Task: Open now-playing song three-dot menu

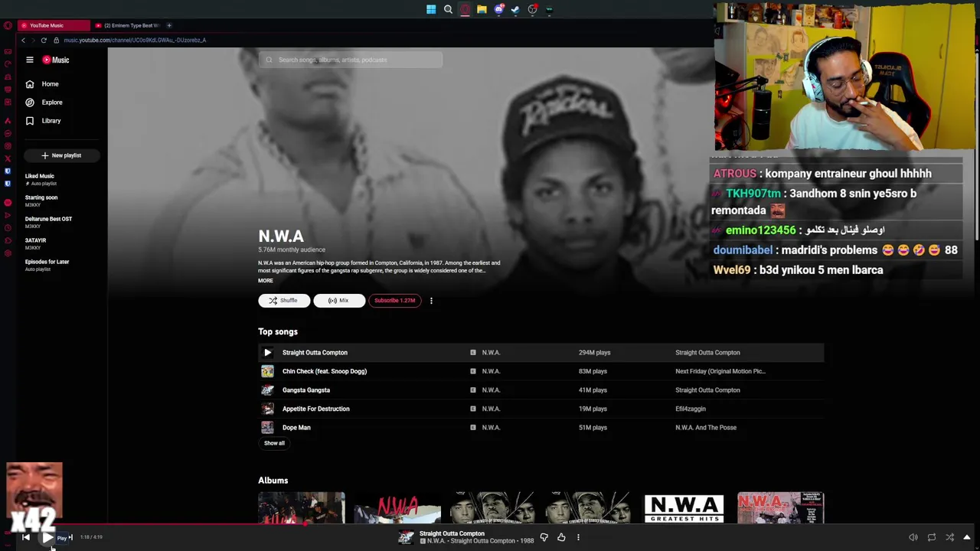Action: point(578,537)
